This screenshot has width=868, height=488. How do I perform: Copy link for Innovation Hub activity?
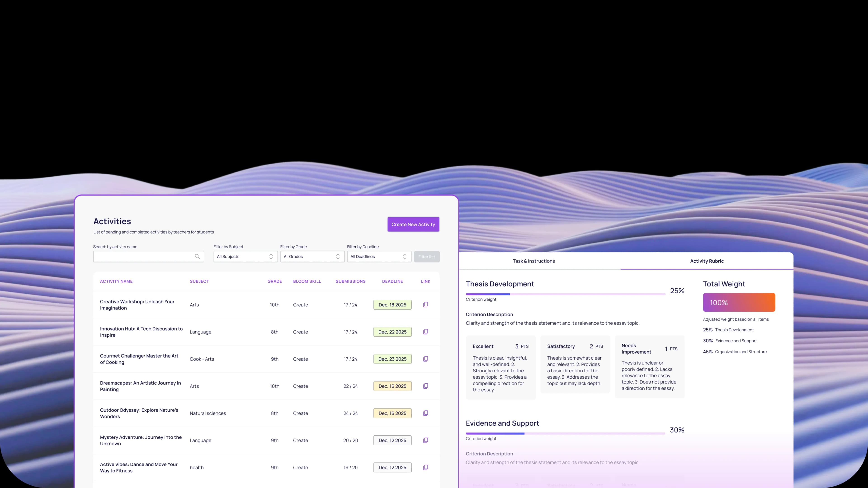[x=426, y=332]
